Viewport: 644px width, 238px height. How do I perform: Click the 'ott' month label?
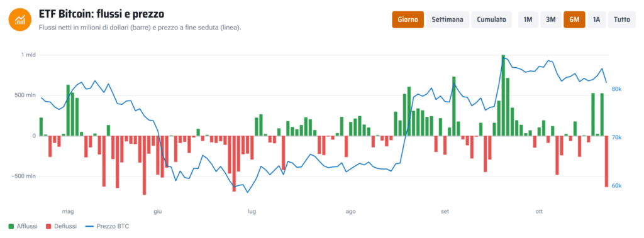pyautogui.click(x=539, y=212)
